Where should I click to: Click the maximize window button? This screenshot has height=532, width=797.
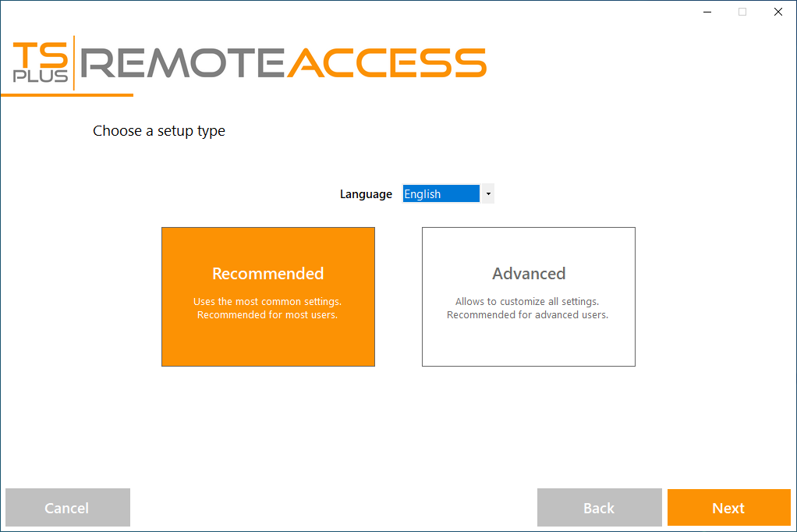click(742, 12)
